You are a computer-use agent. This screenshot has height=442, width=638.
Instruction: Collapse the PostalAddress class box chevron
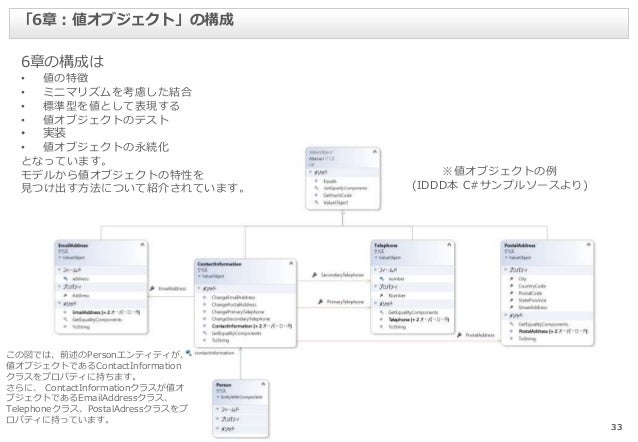coord(588,245)
